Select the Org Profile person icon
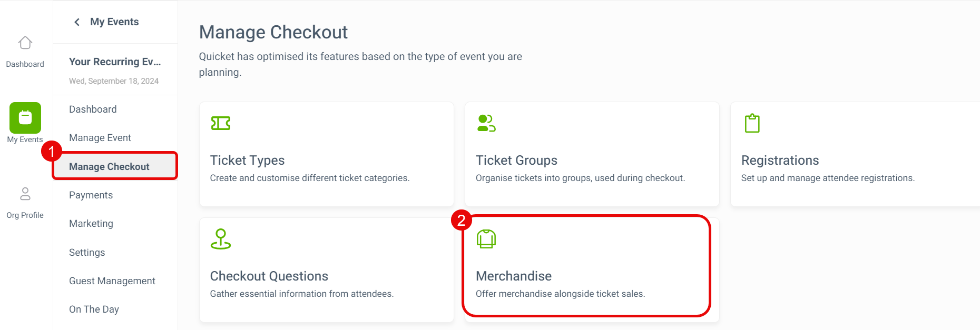980x330 pixels. pos(25,194)
